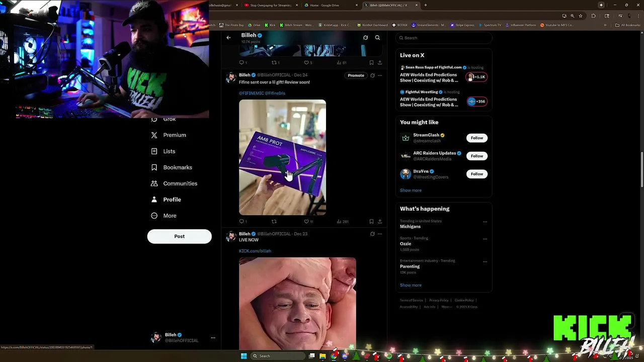
Task: Go to Profile in the sidebar
Action: [x=166, y=200]
